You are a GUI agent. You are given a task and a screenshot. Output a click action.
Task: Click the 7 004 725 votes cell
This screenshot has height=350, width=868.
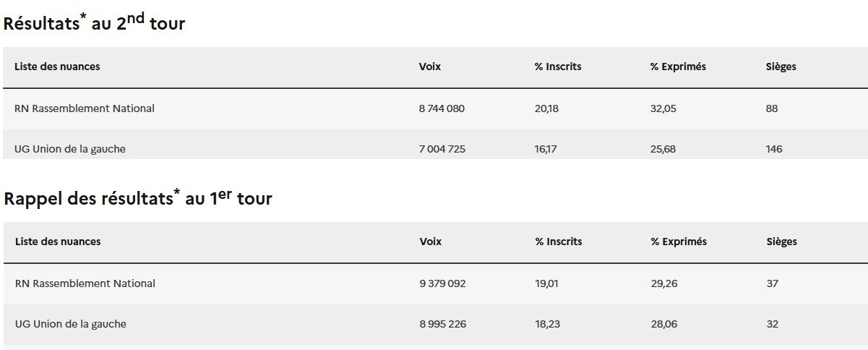(442, 149)
